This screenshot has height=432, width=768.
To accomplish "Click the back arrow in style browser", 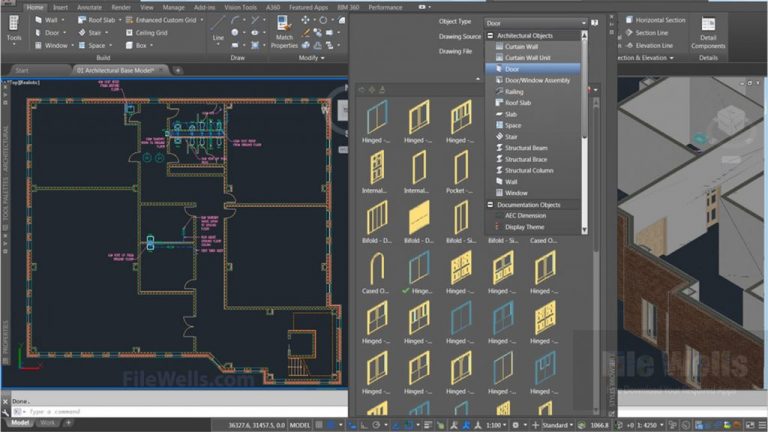I will (x=361, y=90).
